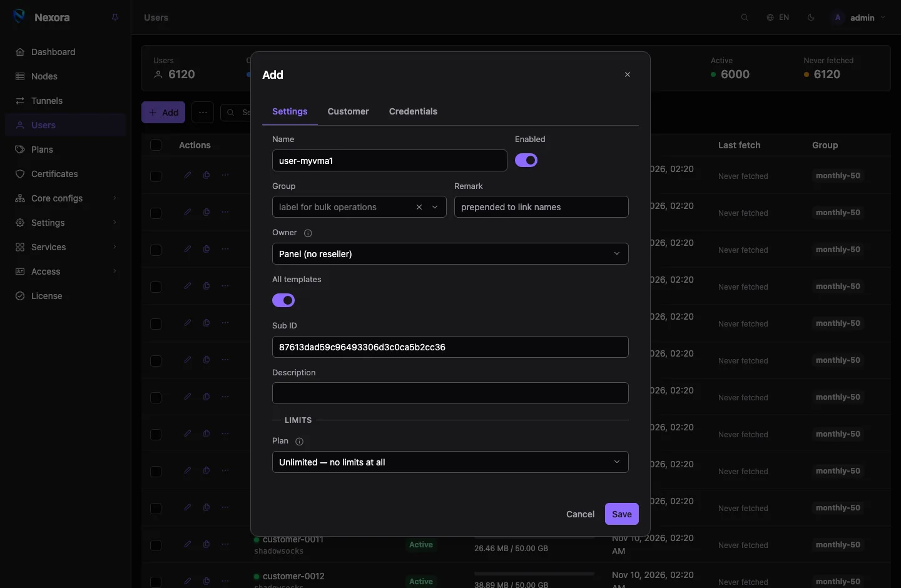The height and width of the screenshot is (588, 901).
Task: Disable the Enabled toggle switch
Action: [x=526, y=160]
